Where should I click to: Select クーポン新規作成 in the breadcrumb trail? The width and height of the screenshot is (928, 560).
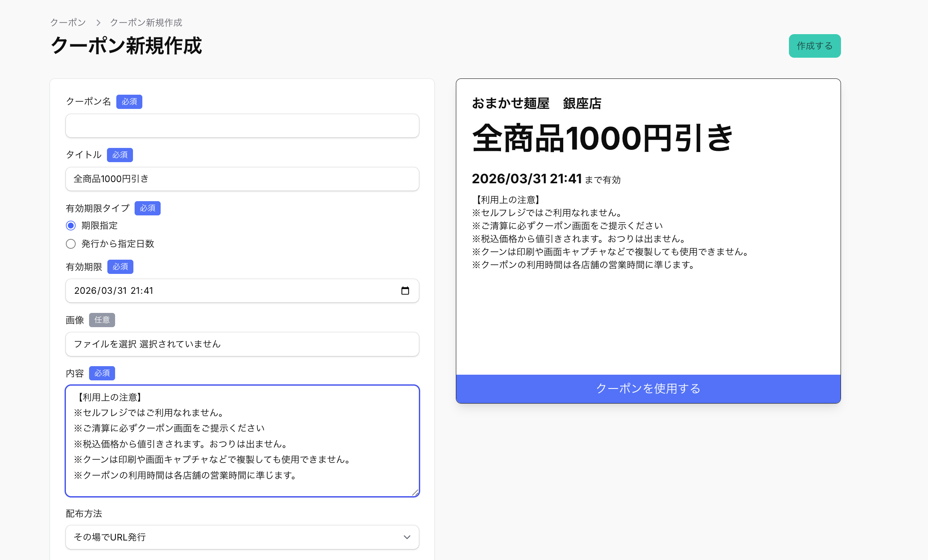pos(146,23)
